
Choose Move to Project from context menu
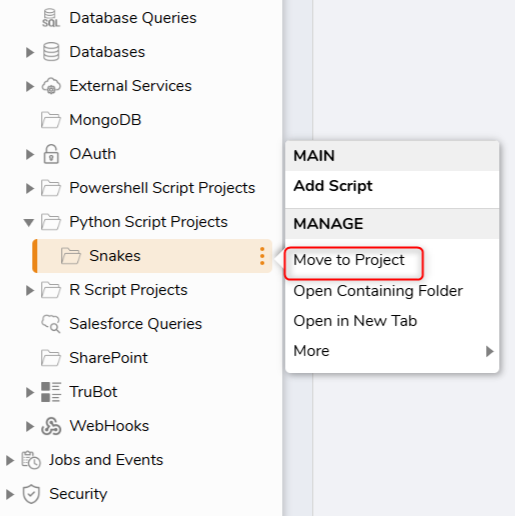point(349,260)
